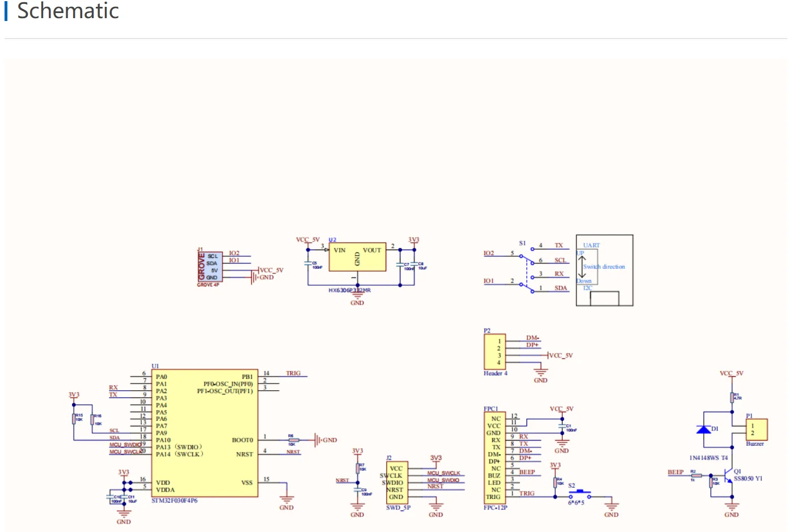789x532 pixels.
Task: Click the UART/I2C switch direction diagram
Action: [x=604, y=271]
